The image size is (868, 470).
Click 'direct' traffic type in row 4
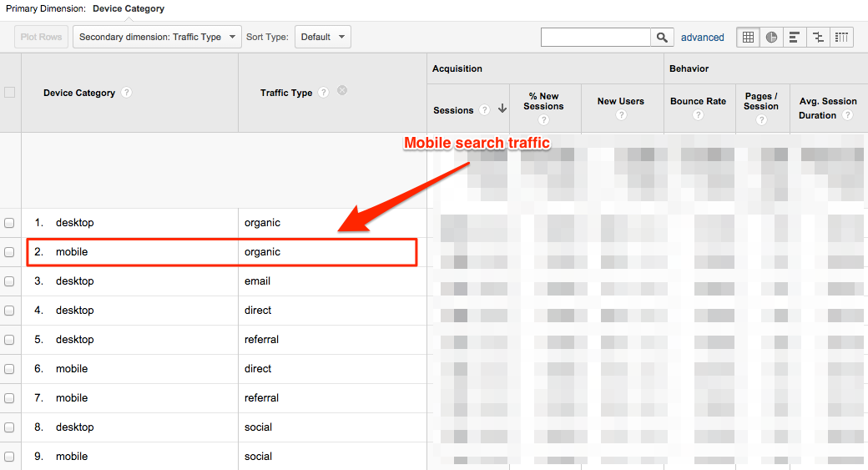tap(258, 311)
